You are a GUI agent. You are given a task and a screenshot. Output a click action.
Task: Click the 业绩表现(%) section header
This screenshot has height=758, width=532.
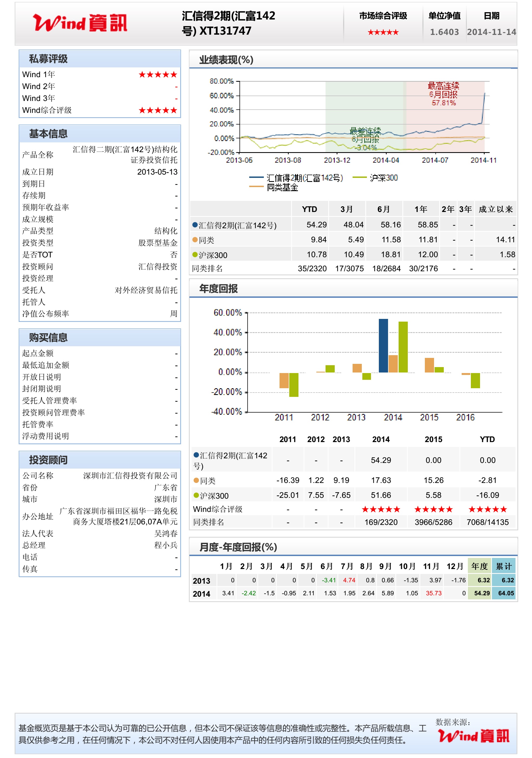pos(353,60)
